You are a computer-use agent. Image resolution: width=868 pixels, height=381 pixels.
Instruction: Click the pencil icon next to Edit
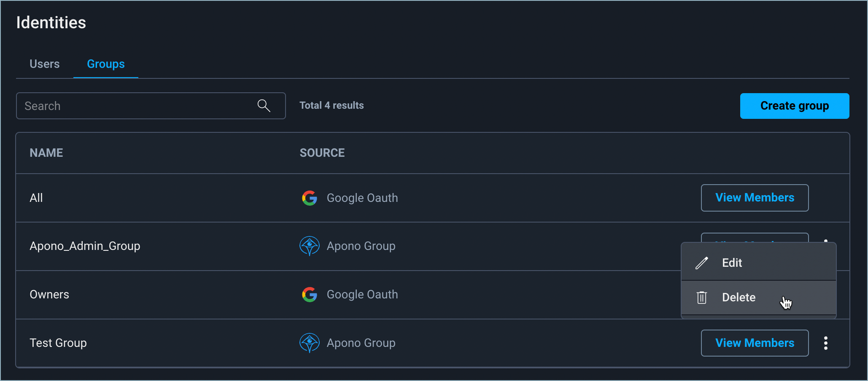coord(701,263)
